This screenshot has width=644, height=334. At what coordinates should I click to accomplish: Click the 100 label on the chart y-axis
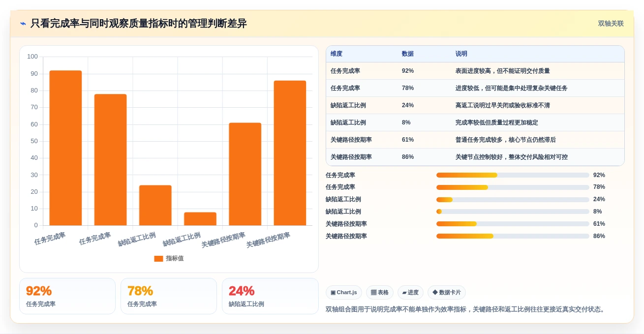32,57
